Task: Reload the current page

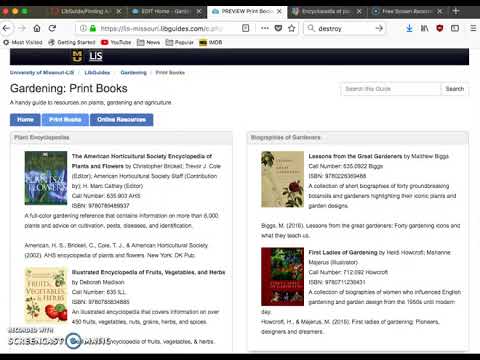Action: tap(52, 28)
